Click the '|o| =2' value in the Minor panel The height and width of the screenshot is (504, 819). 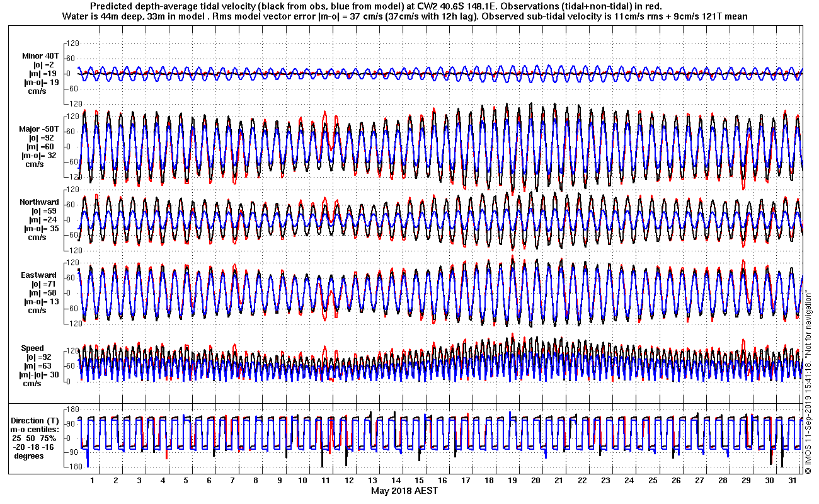[44, 64]
